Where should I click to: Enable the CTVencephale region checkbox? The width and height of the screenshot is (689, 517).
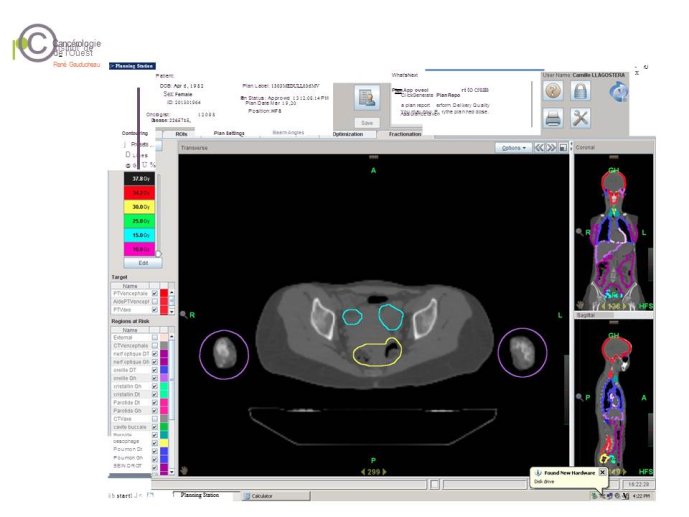click(155, 346)
